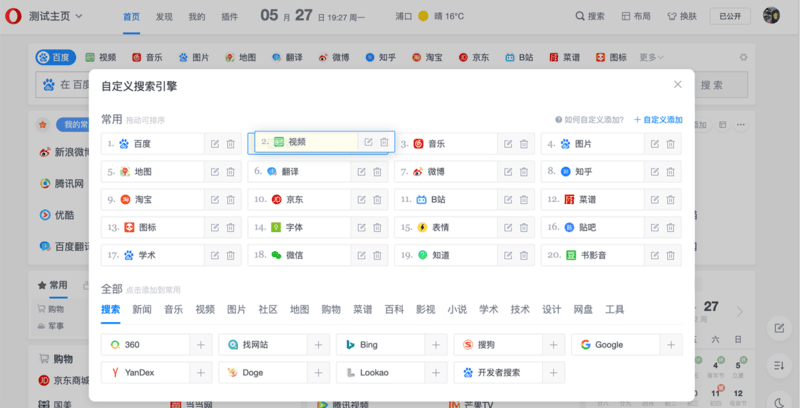Add Lookao to common engines
Image resolution: width=800 pixels, height=408 pixels.
tap(436, 373)
